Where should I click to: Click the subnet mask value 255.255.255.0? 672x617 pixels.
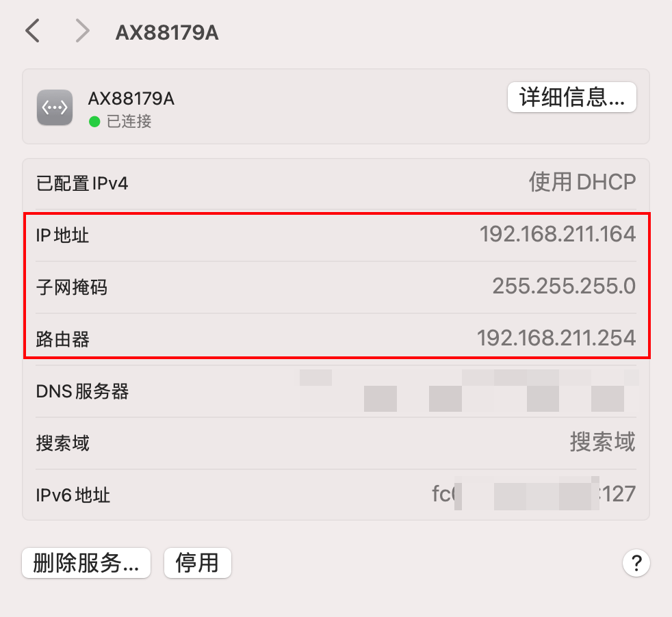(564, 287)
